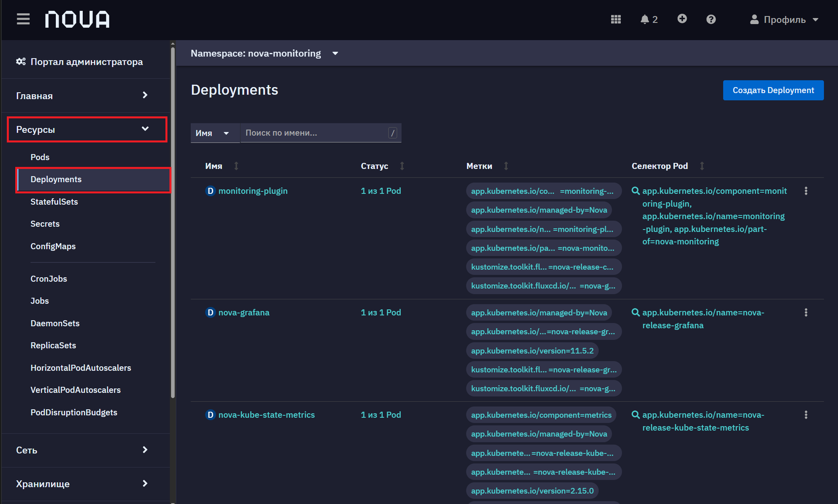Click nova-kube-state-metrics pod selector search icon
Screen dimensions: 838x504
(x=635, y=415)
